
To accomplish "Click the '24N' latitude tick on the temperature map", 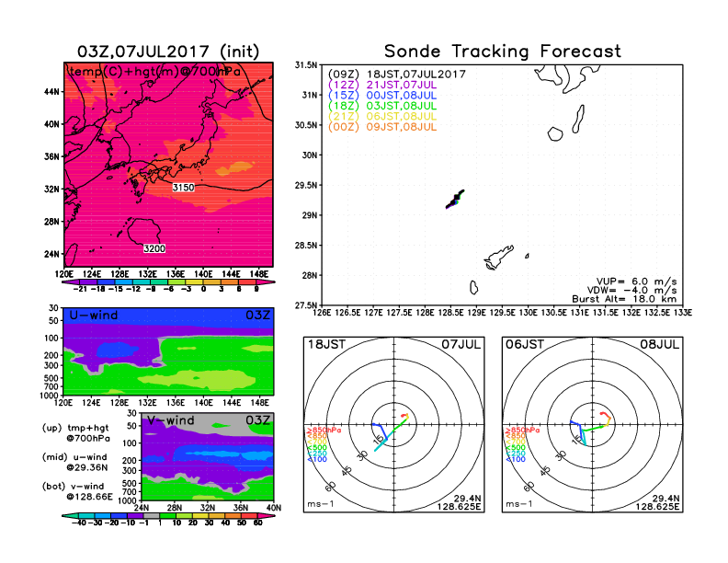I will coord(51,254).
